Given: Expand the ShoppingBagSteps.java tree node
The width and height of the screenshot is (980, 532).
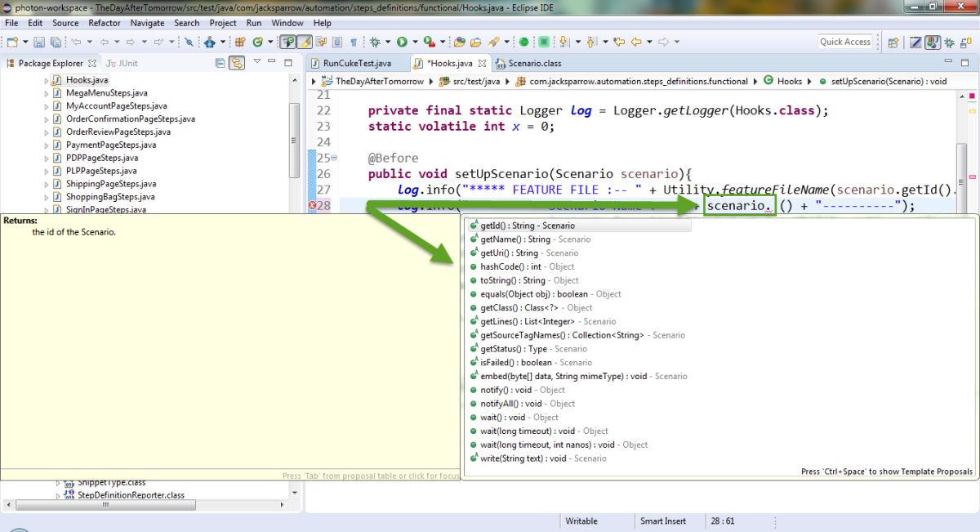Looking at the screenshot, I should click(47, 197).
